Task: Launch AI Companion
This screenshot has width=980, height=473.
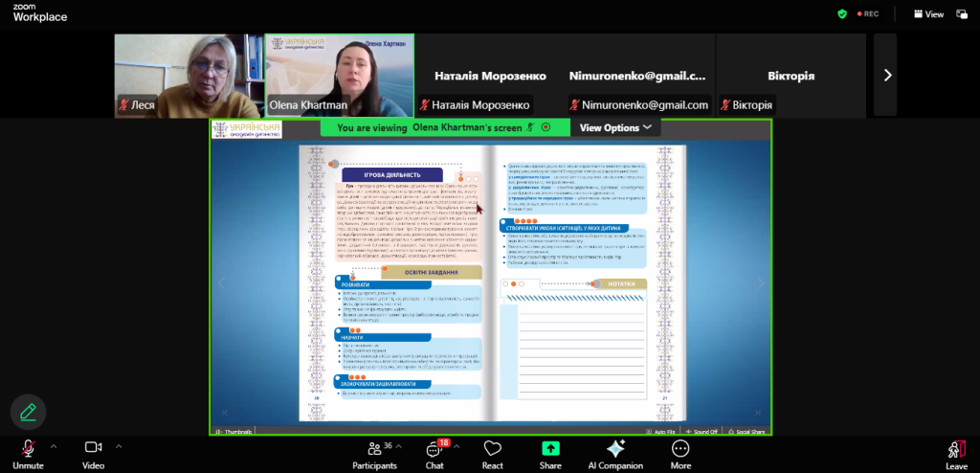Action: [x=615, y=451]
